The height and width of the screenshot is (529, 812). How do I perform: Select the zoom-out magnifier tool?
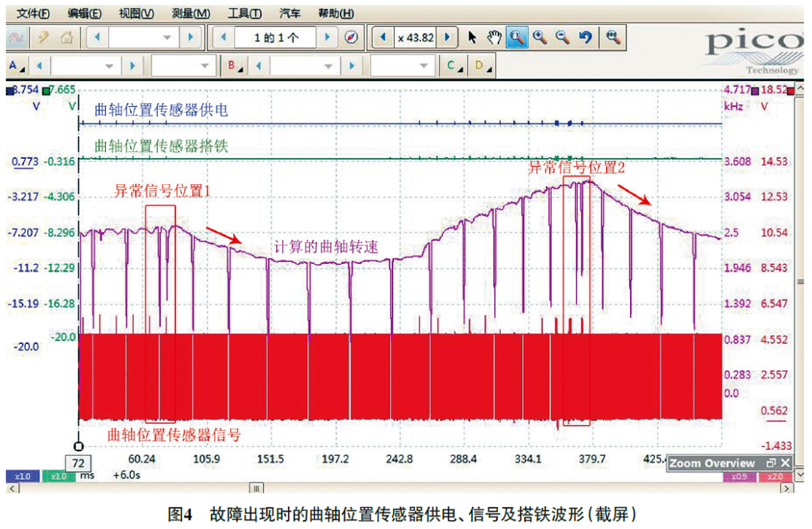click(x=562, y=38)
